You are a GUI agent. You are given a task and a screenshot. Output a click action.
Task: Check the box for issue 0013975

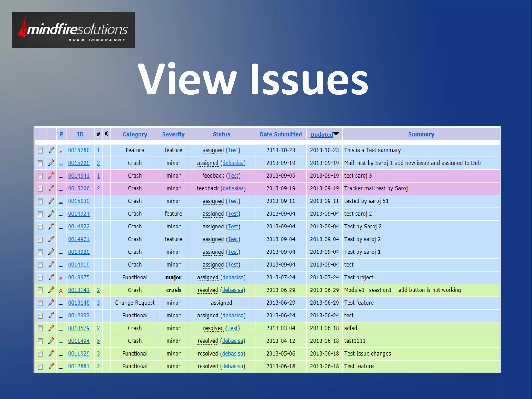click(x=40, y=278)
